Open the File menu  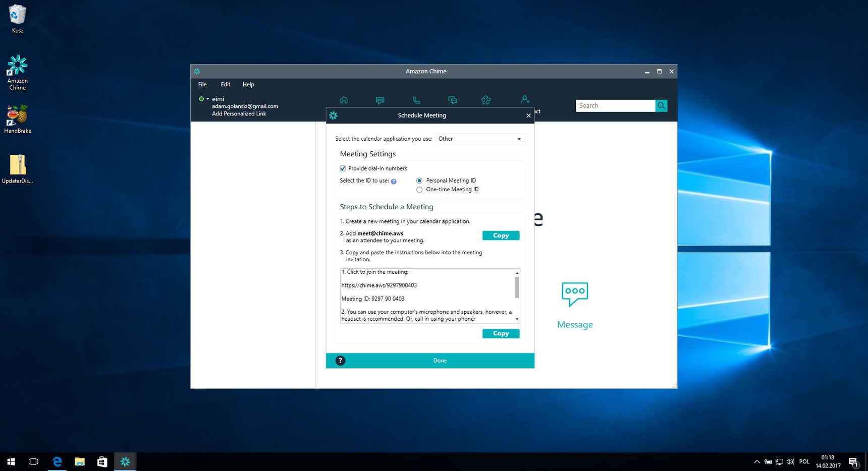pyautogui.click(x=202, y=84)
